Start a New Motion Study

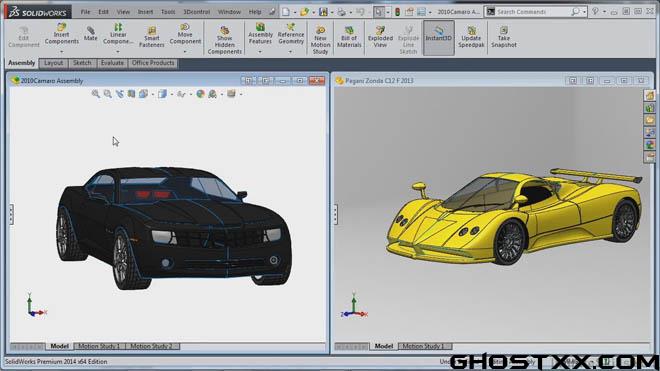click(x=320, y=40)
